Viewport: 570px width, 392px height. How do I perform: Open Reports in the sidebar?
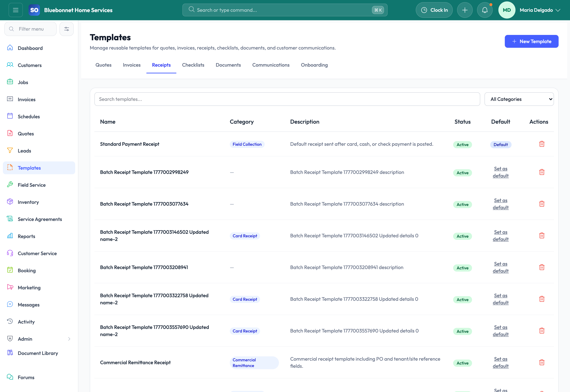click(x=39, y=236)
